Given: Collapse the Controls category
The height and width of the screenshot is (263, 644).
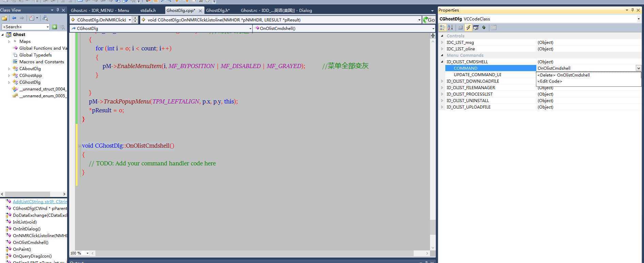Looking at the screenshot, I should pyautogui.click(x=442, y=36).
